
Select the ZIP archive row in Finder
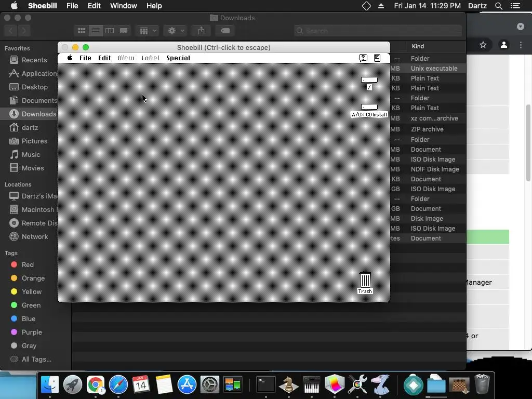point(428,129)
